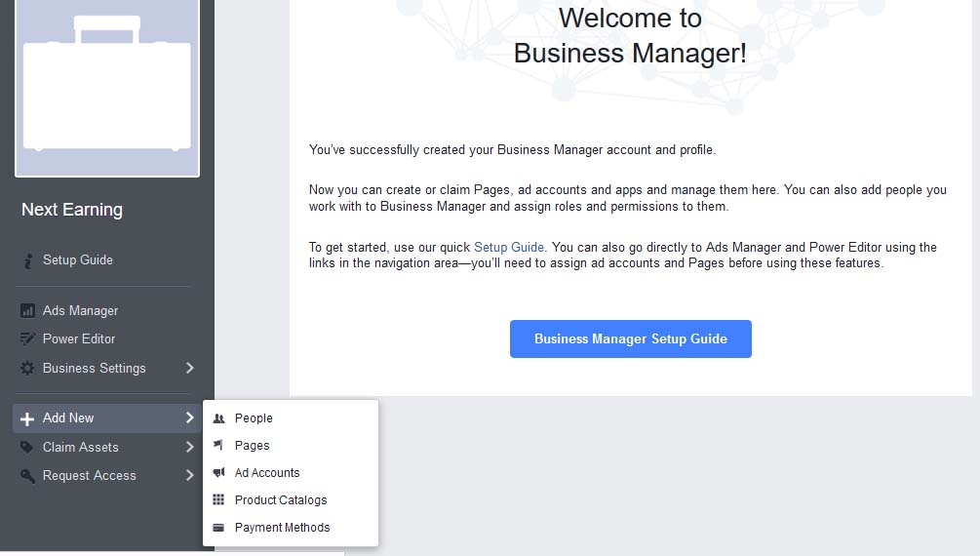
Task: Follow the Setup Guide link in text
Action: [x=509, y=247]
